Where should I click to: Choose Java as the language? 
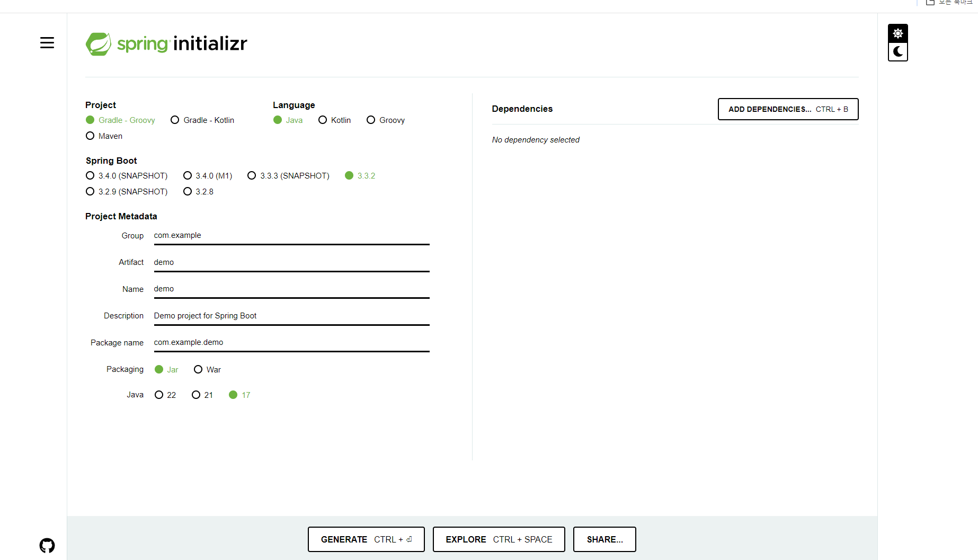[x=288, y=120]
